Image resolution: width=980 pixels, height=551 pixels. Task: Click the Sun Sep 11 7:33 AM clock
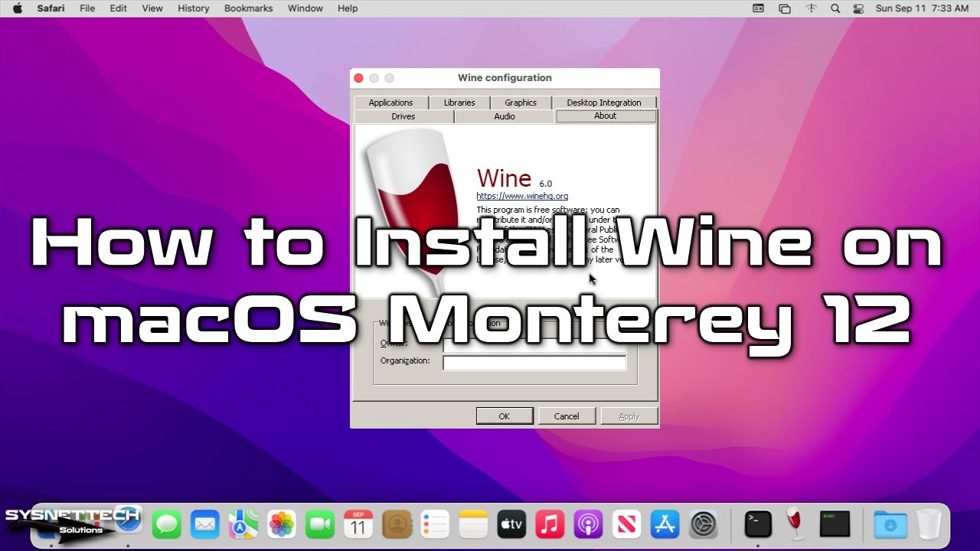(x=923, y=8)
